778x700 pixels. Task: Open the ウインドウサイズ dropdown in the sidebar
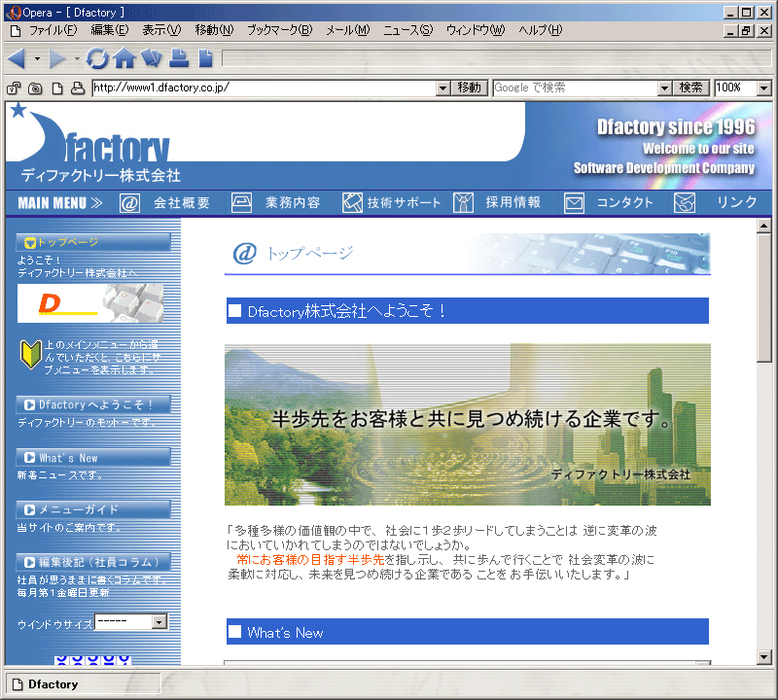159,622
